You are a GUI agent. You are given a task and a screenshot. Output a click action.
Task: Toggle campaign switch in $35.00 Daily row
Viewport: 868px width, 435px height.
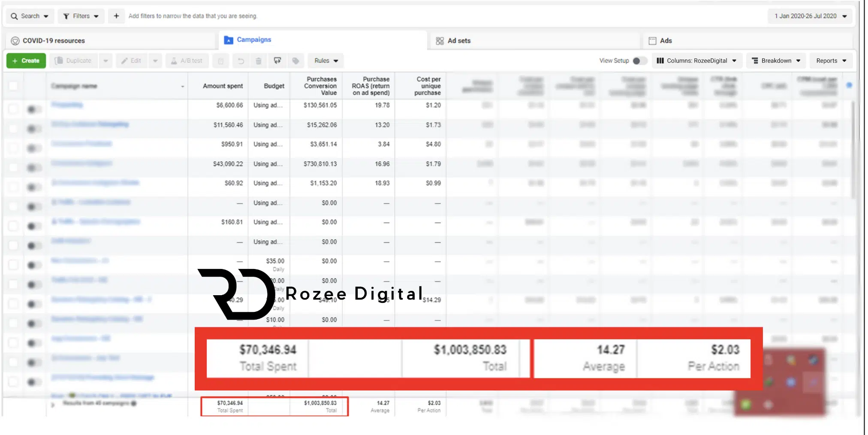coord(34,265)
